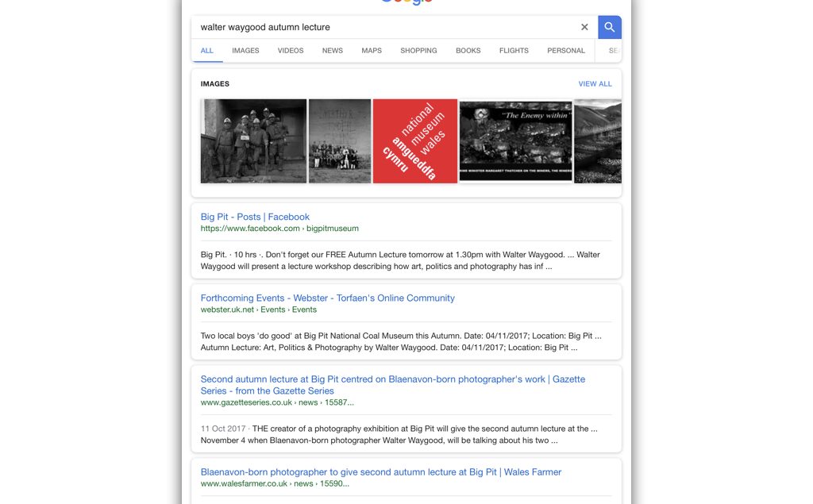Screen dimensions: 813x504
Task: Click View All images link
Action: tap(595, 84)
